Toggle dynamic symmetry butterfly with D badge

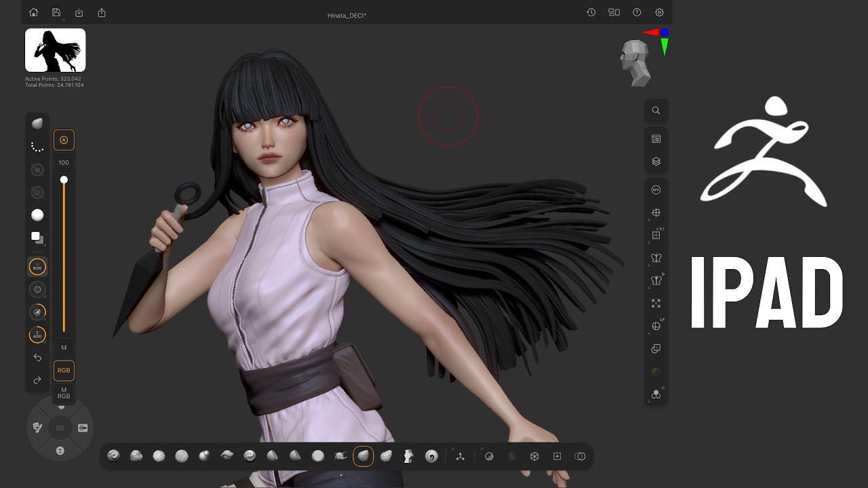point(656,281)
